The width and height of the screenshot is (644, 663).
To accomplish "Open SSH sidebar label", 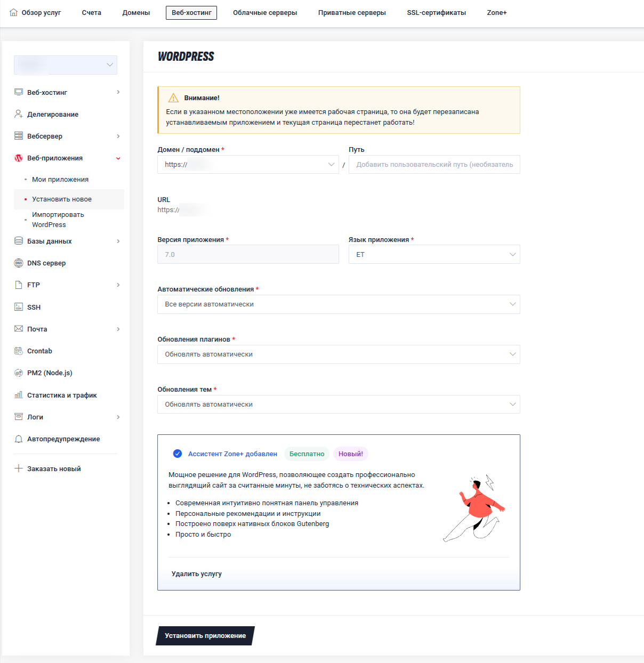I will [34, 307].
